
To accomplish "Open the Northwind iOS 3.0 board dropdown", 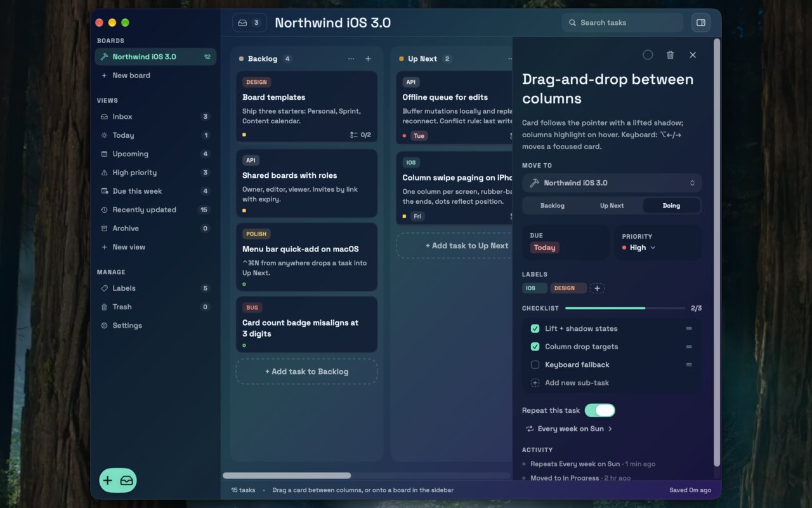I will click(x=612, y=183).
